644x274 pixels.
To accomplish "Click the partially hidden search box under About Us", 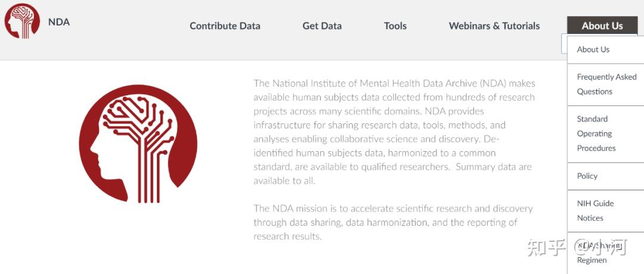I will point(564,43).
